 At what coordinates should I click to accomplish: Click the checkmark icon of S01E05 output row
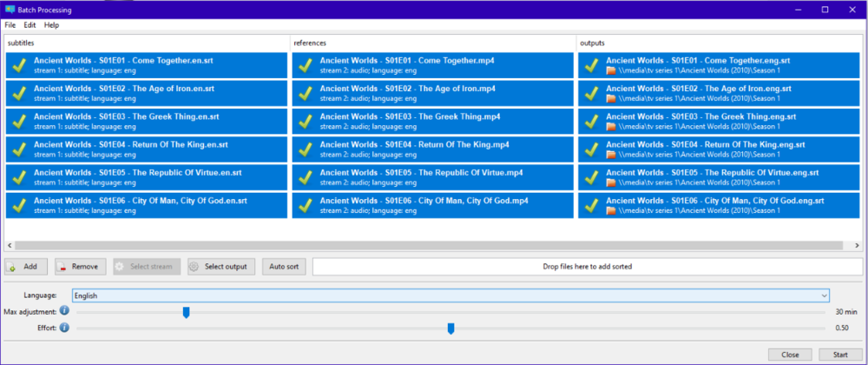tap(591, 177)
